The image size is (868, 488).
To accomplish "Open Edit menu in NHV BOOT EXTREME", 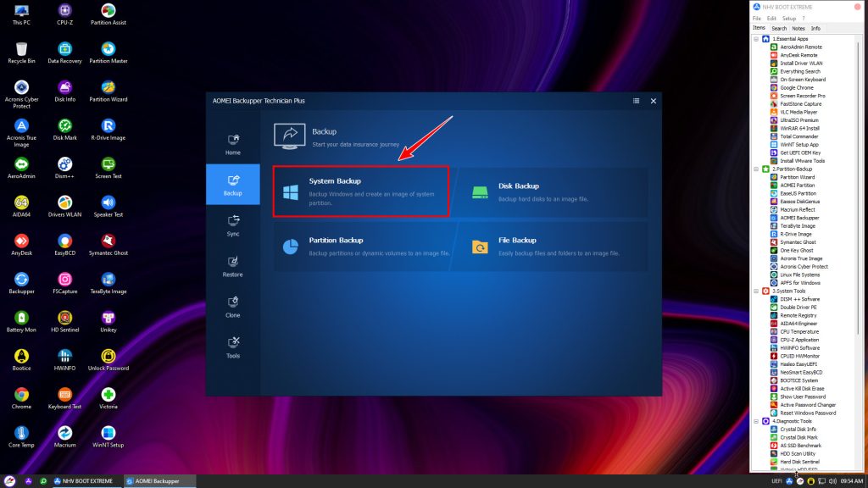I will pyautogui.click(x=771, y=19).
